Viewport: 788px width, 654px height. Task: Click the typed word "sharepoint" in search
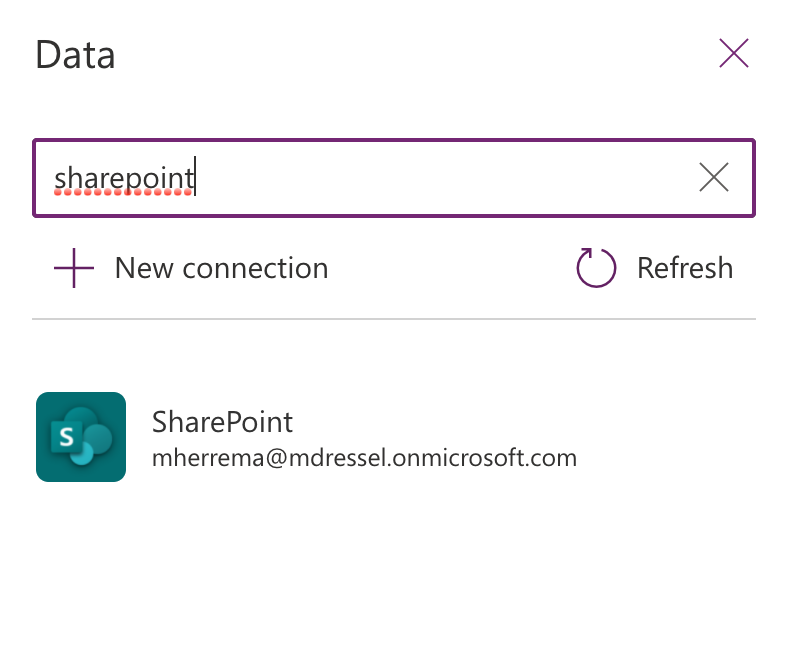click(123, 178)
